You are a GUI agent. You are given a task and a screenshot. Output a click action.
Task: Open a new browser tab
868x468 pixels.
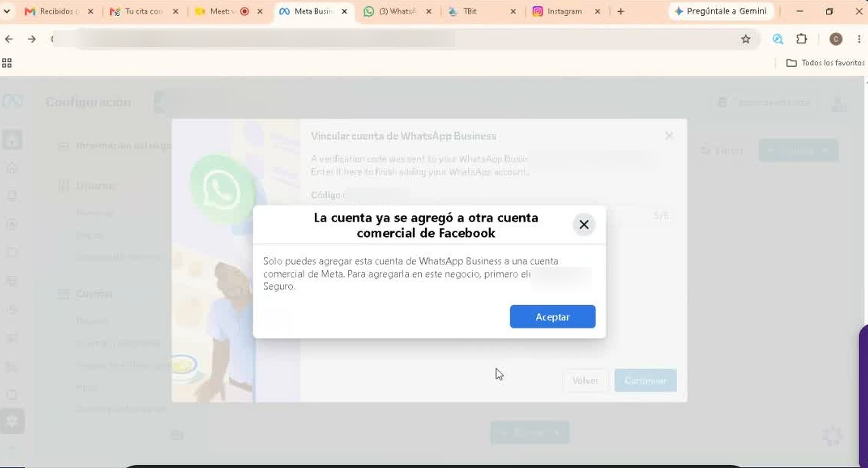coord(621,11)
